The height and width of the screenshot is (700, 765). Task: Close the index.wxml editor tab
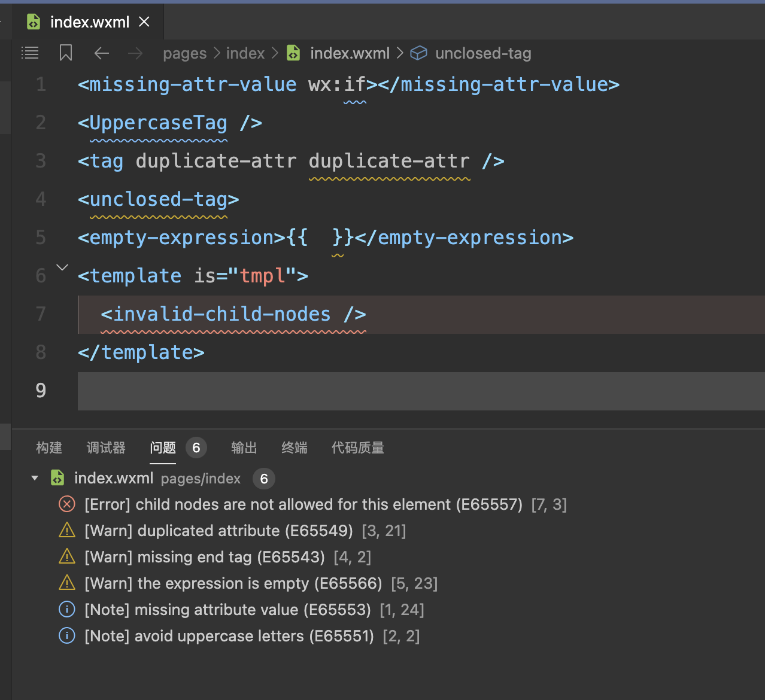(x=144, y=22)
